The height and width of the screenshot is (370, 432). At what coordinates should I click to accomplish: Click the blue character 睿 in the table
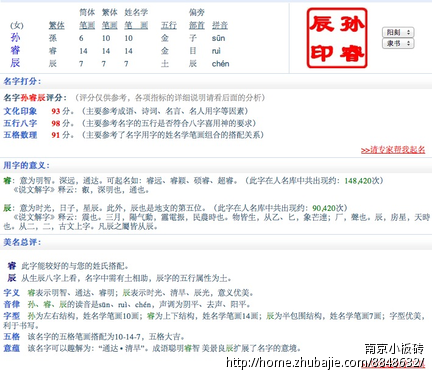tap(15, 50)
